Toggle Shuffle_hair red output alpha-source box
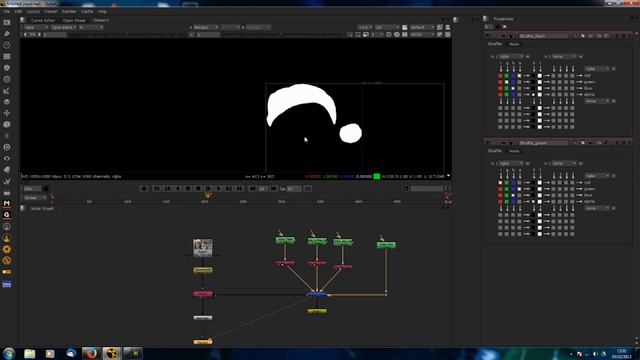The width and height of the screenshot is (640, 360). 520,76
